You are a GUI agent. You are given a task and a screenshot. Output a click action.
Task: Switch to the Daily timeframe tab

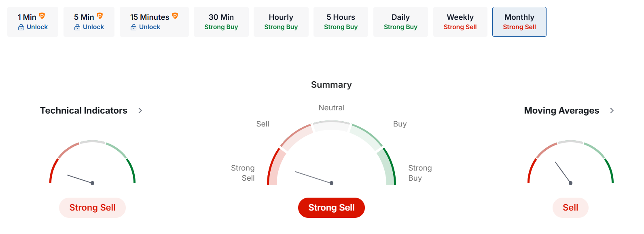click(400, 22)
